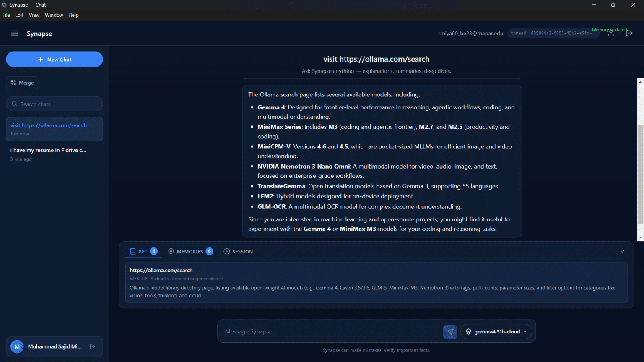Click the 'MiniCPM-V' bullet heading
The height and width of the screenshot is (362, 644).
[274, 146]
